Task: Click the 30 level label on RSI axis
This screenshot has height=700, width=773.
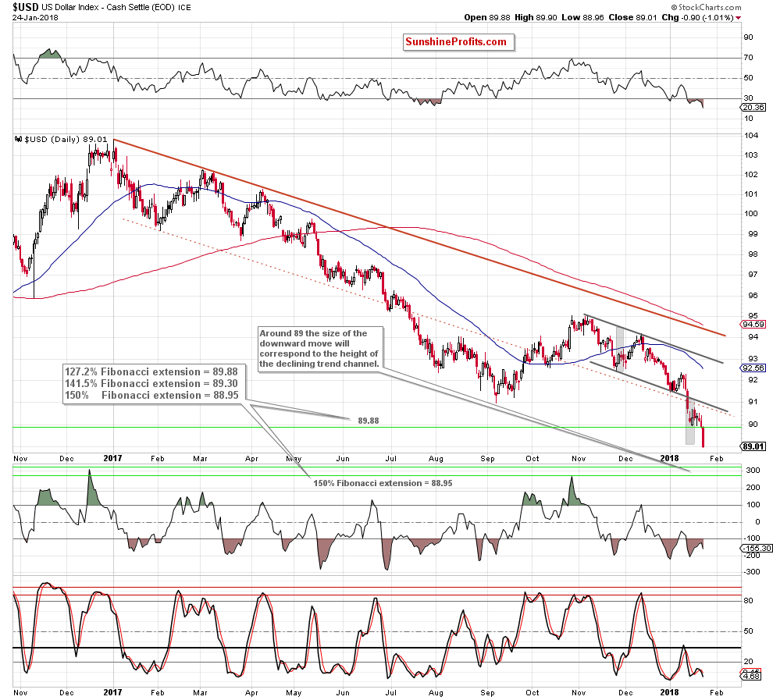Action: click(748, 98)
